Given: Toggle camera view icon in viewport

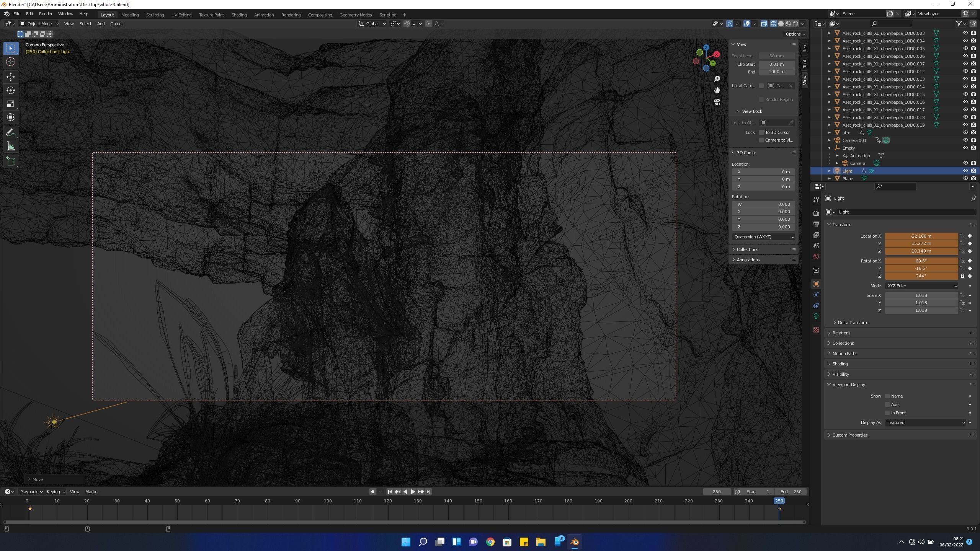Looking at the screenshot, I should 717,102.
